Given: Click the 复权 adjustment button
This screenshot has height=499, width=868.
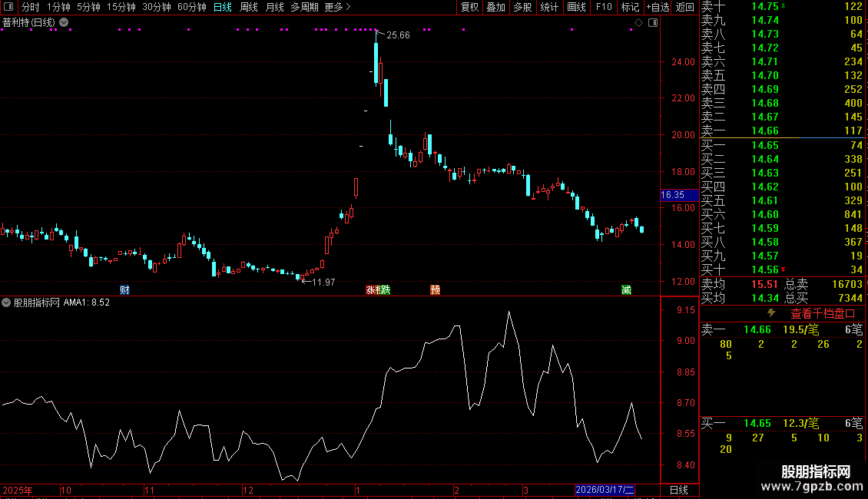Looking at the screenshot, I should 469,7.
